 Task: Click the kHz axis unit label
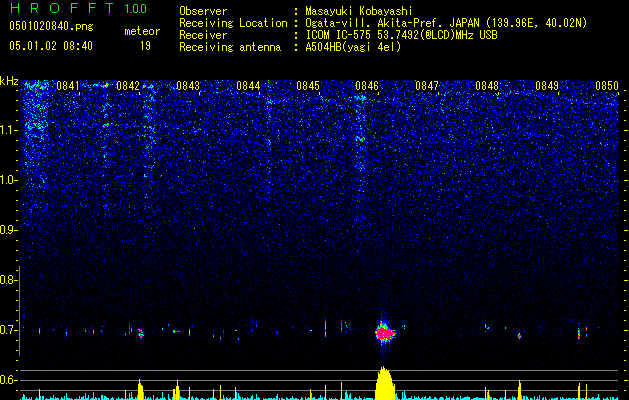coord(9,81)
